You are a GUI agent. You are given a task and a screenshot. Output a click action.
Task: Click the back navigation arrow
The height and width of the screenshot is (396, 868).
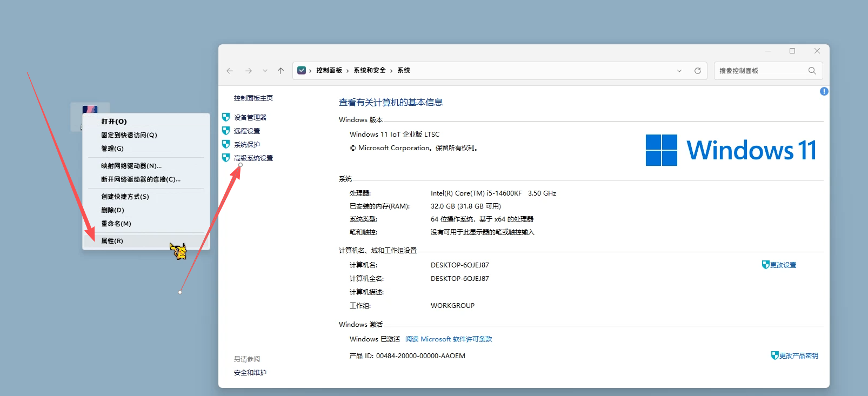pos(230,71)
